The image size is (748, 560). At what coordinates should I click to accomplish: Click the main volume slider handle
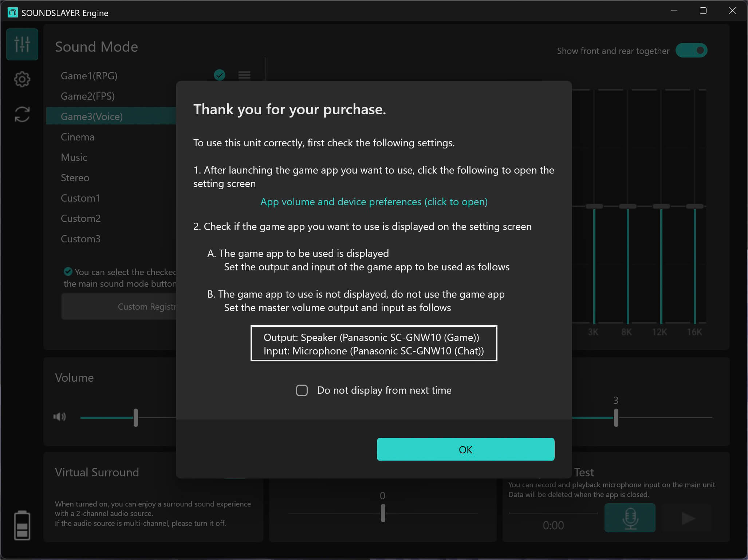[x=136, y=417]
